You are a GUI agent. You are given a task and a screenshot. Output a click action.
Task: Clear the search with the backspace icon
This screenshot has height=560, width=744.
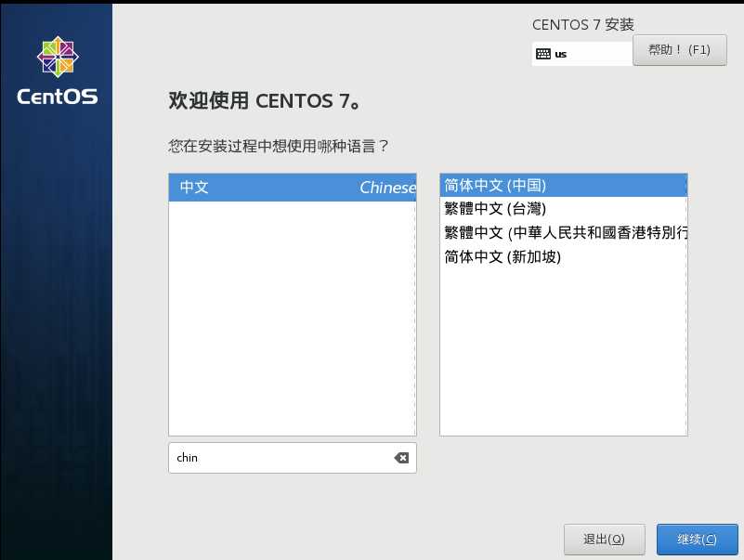click(x=401, y=458)
